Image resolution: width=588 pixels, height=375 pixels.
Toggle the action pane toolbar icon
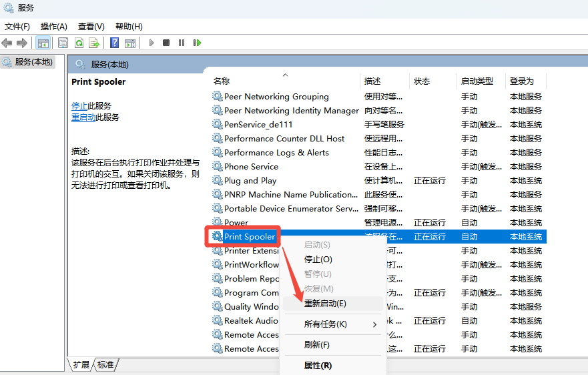tap(130, 43)
